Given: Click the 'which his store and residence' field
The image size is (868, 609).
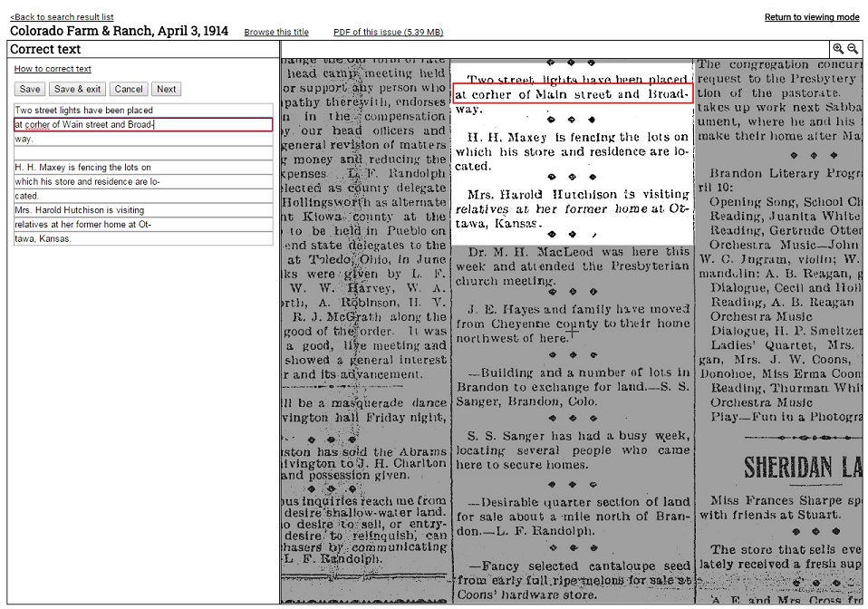Looking at the screenshot, I should point(143,182).
